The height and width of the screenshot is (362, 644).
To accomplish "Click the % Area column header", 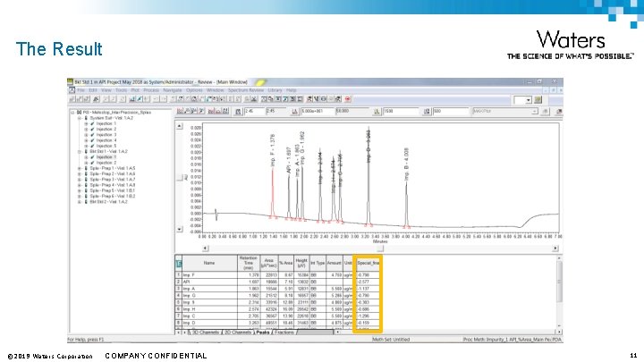I will tap(286, 263).
